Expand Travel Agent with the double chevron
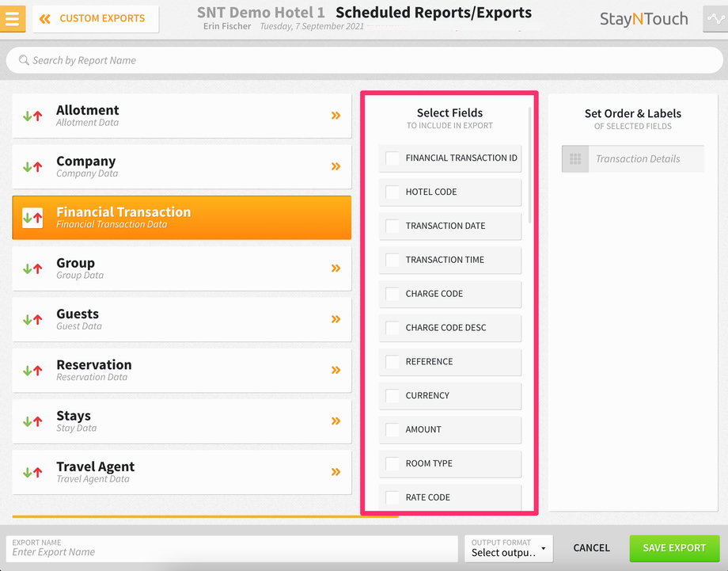The width and height of the screenshot is (728, 571). point(336,472)
